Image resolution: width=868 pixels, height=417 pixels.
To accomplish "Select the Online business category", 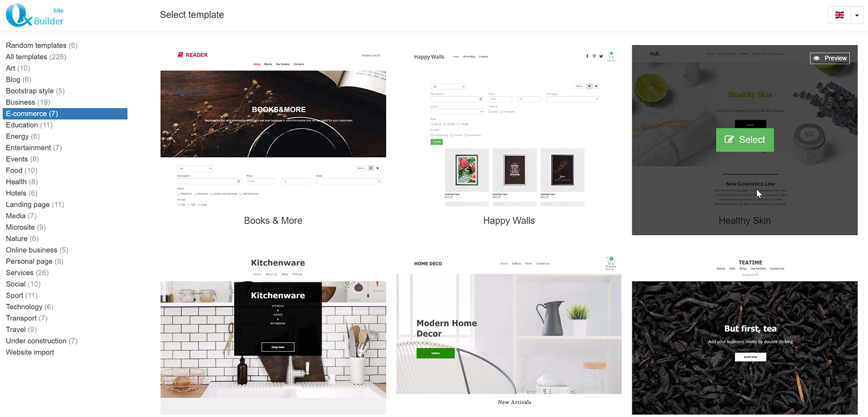I will pyautogui.click(x=37, y=250).
